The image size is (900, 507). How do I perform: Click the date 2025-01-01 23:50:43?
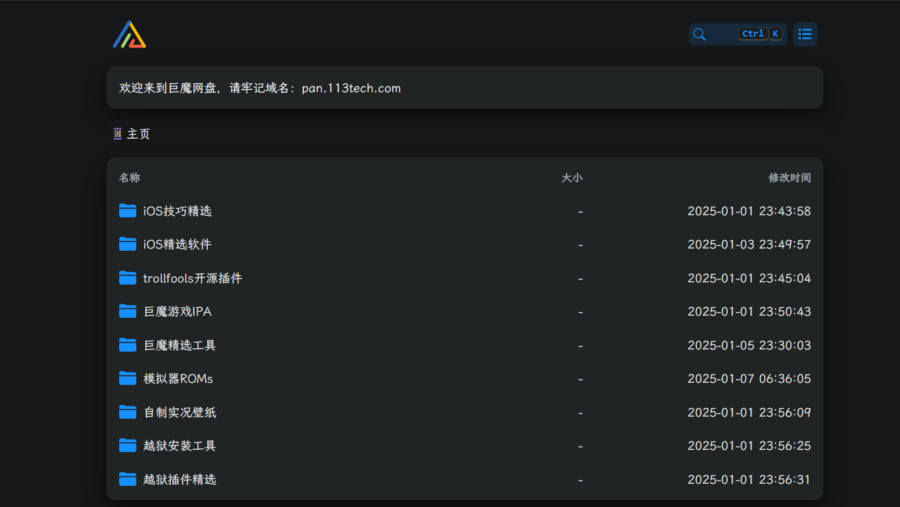point(749,312)
